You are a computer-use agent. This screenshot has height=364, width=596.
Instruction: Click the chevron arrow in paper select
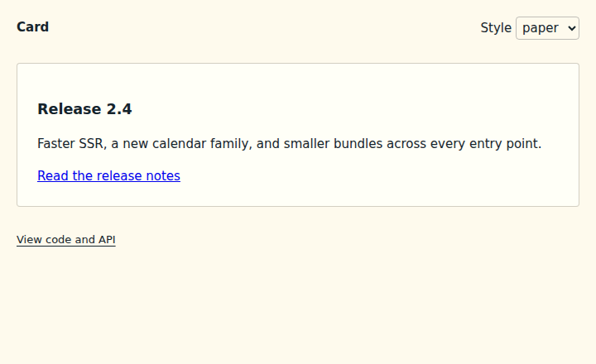pyautogui.click(x=571, y=28)
